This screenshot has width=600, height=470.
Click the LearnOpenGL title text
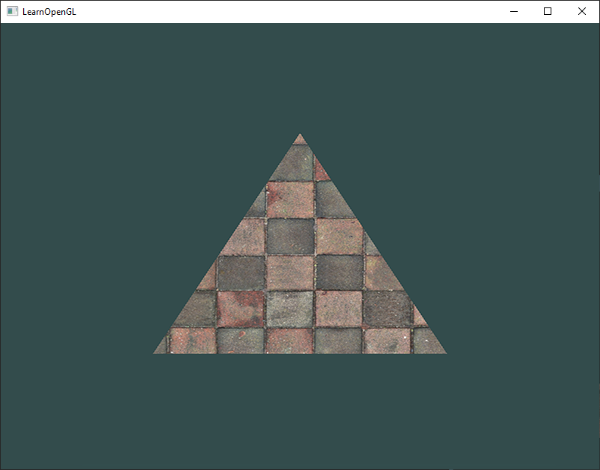(x=49, y=12)
